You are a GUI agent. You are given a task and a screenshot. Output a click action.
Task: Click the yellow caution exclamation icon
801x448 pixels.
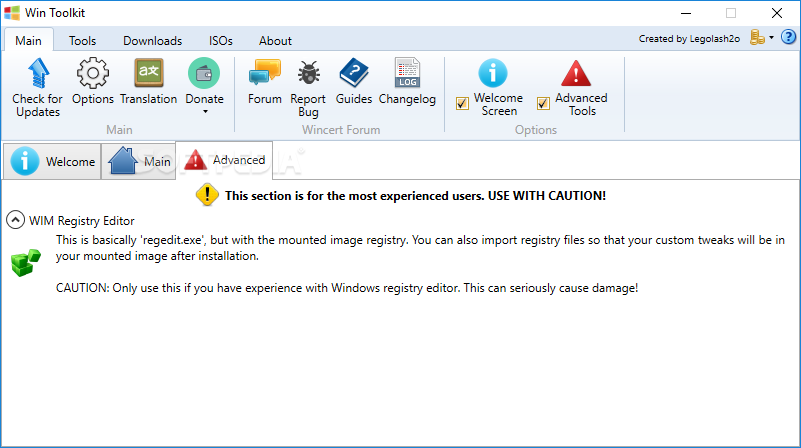207,195
